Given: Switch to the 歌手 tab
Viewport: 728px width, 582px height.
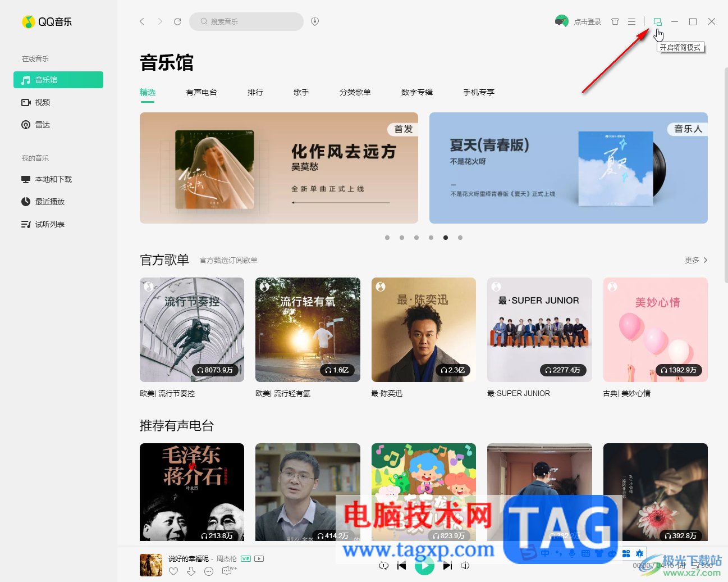Looking at the screenshot, I should pyautogui.click(x=301, y=92).
